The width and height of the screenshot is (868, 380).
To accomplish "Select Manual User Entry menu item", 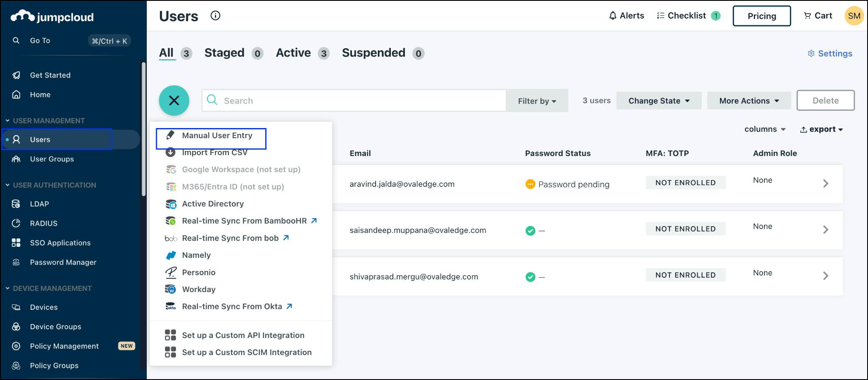I will 217,136.
